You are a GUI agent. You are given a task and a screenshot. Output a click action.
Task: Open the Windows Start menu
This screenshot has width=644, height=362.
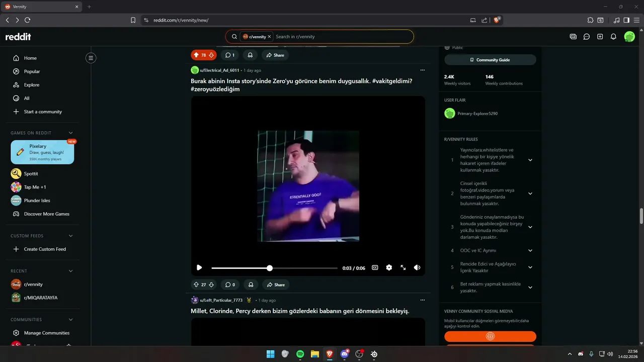[270, 354]
